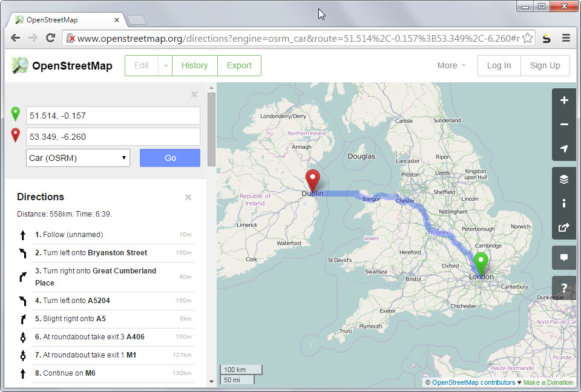This screenshot has height=392, width=581.
Task: Open Chrome menu hamburger icon
Action: [x=566, y=38]
